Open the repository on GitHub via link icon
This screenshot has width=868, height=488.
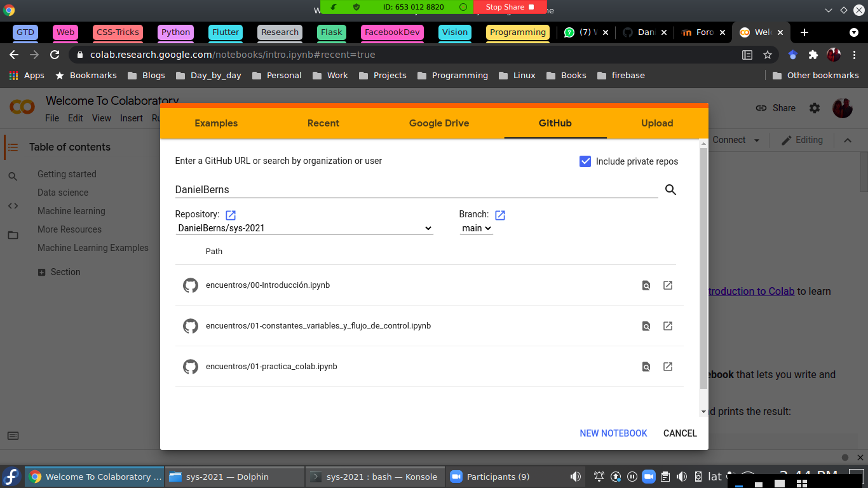(231, 215)
